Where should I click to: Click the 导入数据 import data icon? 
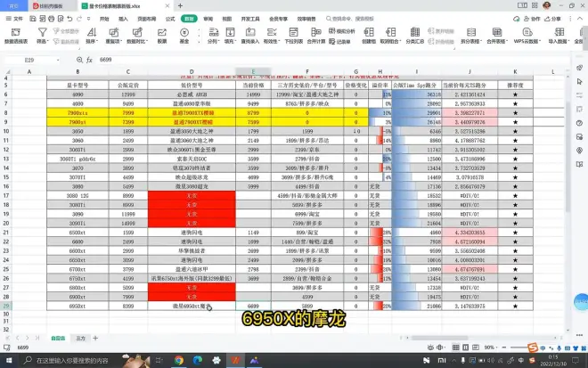tap(559, 33)
